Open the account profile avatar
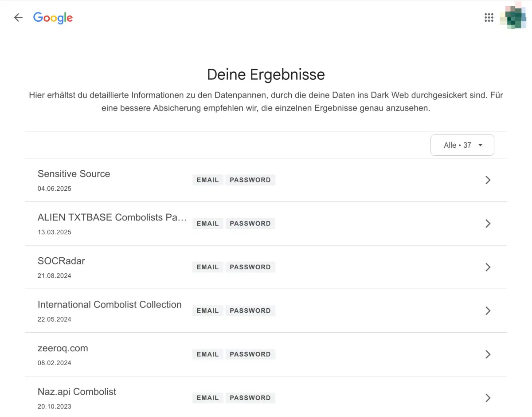 [513, 18]
